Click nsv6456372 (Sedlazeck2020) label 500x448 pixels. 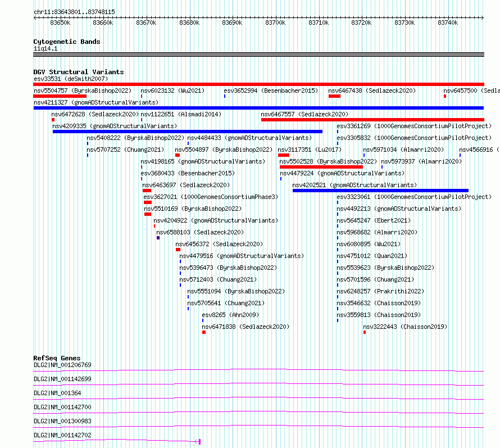point(219,244)
